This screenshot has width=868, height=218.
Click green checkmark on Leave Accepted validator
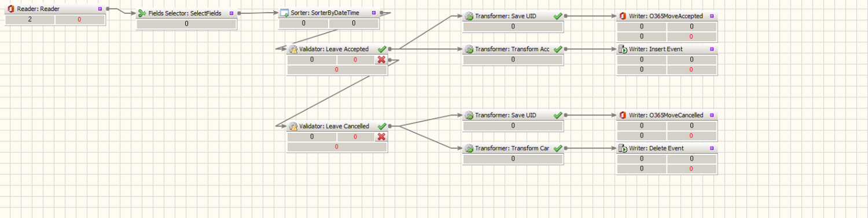click(x=381, y=49)
